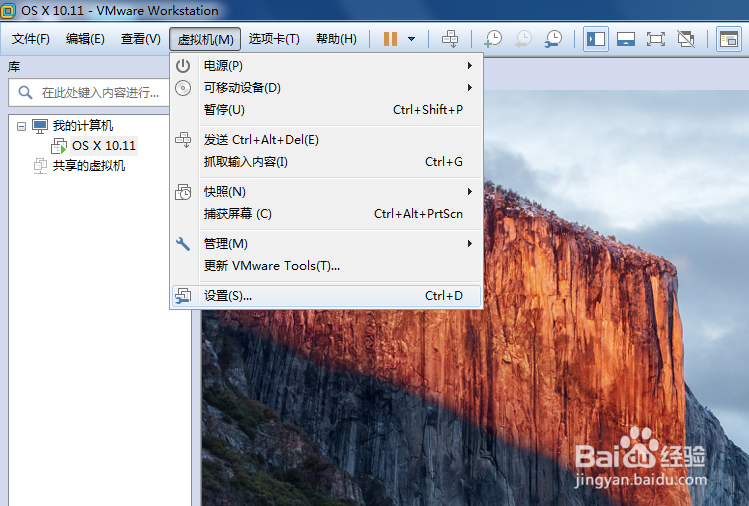This screenshot has height=506, width=749.
Task: Open the 查看(V) menu
Action: [x=140, y=39]
